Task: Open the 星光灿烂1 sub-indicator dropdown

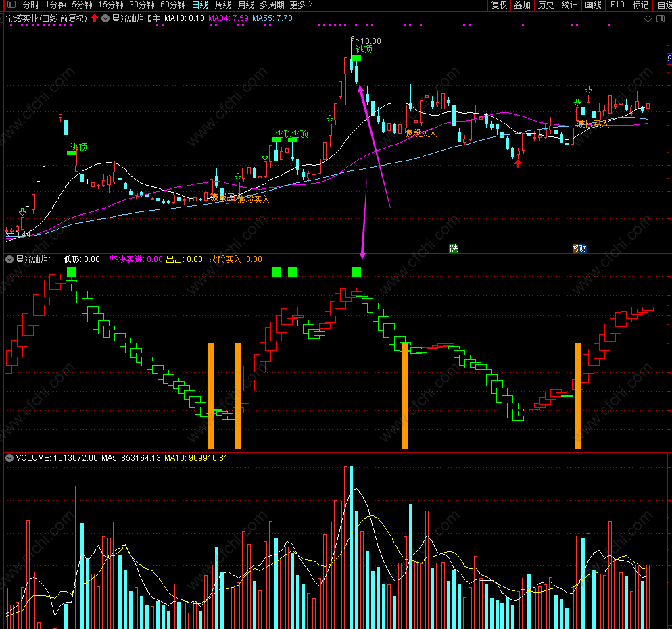Action: [x=9, y=259]
